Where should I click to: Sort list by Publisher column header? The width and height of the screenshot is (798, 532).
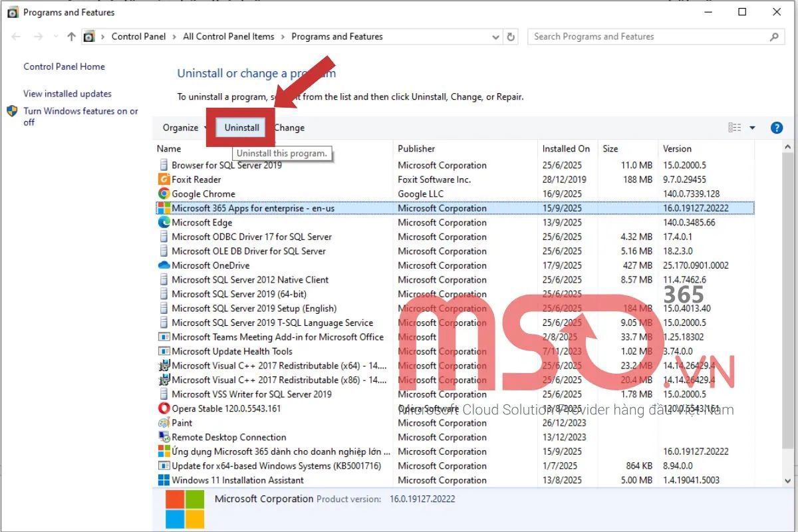coord(416,149)
